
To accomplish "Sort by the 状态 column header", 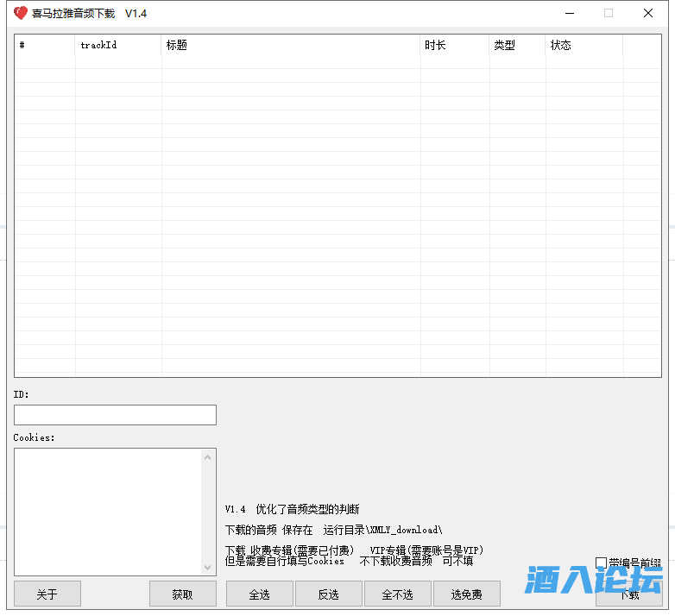I will pyautogui.click(x=584, y=45).
